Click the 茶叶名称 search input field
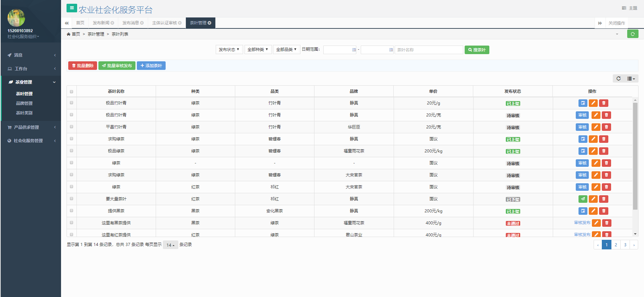Image resolution: width=644 pixels, height=297 pixels. 429,50
